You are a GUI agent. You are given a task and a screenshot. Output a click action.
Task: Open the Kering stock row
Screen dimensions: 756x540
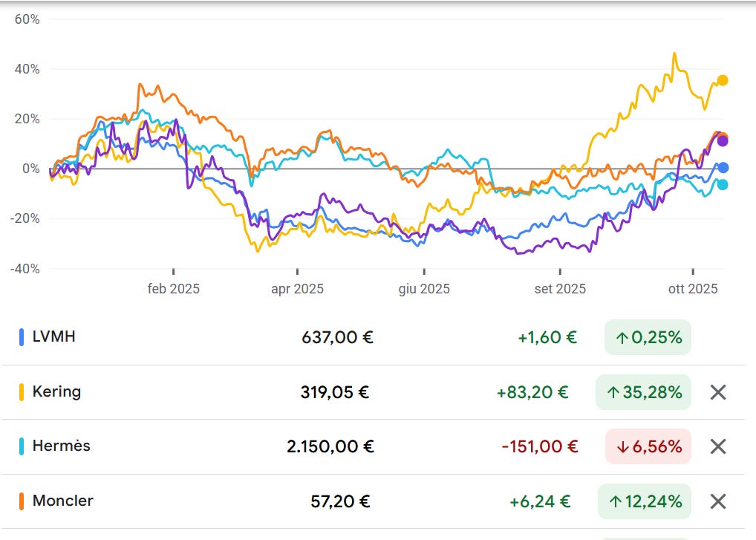click(x=374, y=392)
